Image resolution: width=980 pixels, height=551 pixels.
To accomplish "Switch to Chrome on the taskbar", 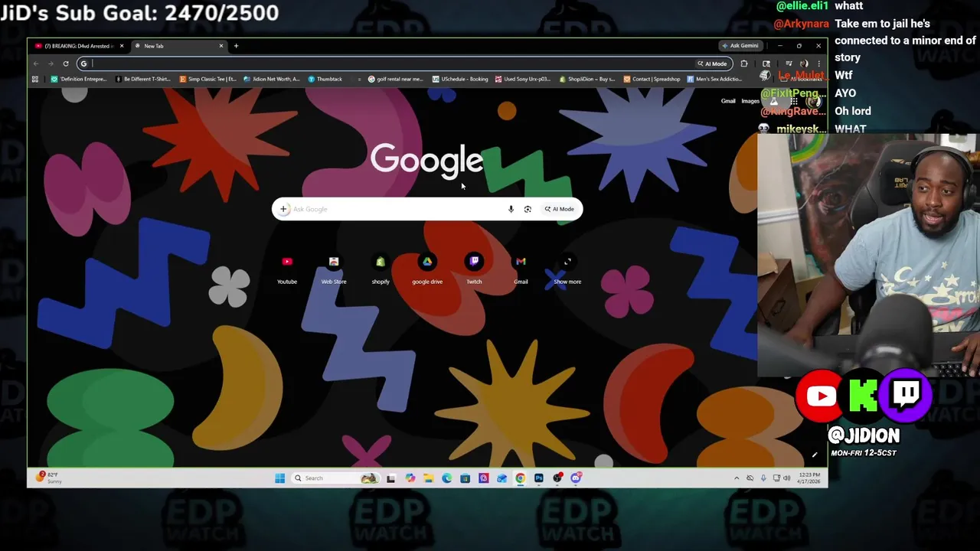I will click(x=520, y=478).
